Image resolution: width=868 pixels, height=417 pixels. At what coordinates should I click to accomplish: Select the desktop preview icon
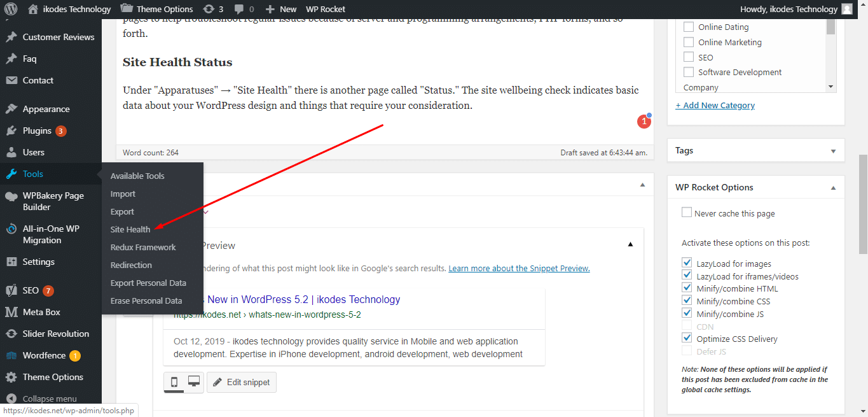coord(194,382)
